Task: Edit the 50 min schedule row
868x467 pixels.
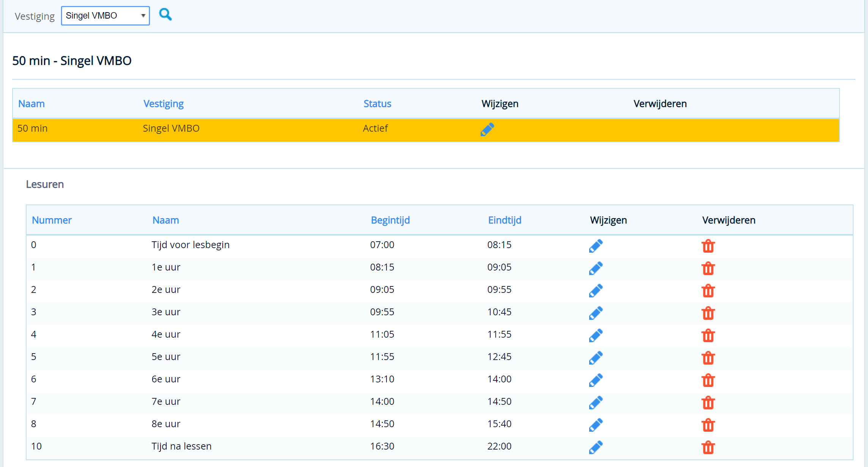Action: click(487, 129)
